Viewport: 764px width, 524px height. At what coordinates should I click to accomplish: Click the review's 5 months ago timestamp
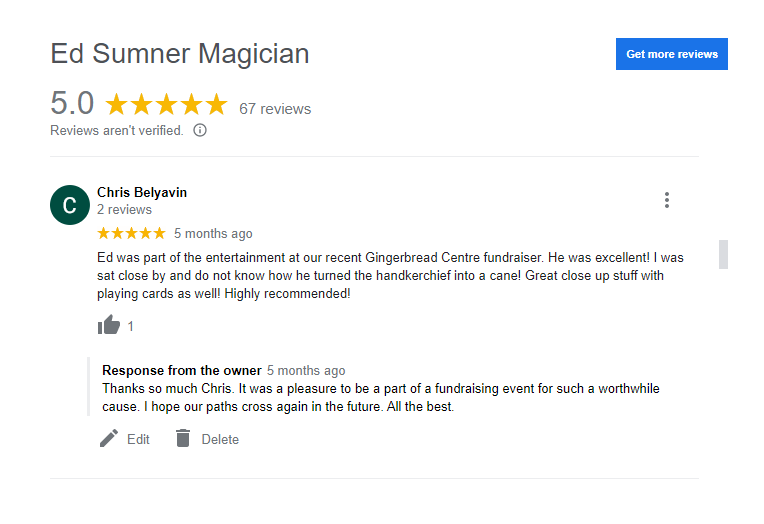coord(213,234)
